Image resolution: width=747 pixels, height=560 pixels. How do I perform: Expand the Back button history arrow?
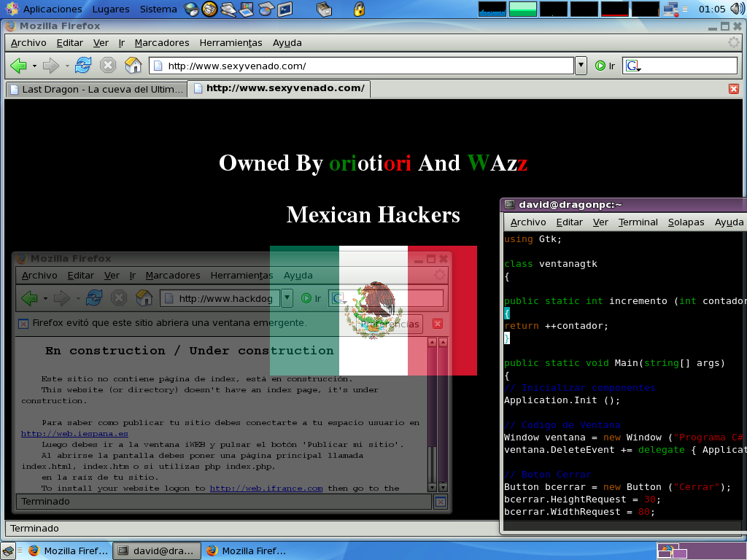pyautogui.click(x=34, y=66)
